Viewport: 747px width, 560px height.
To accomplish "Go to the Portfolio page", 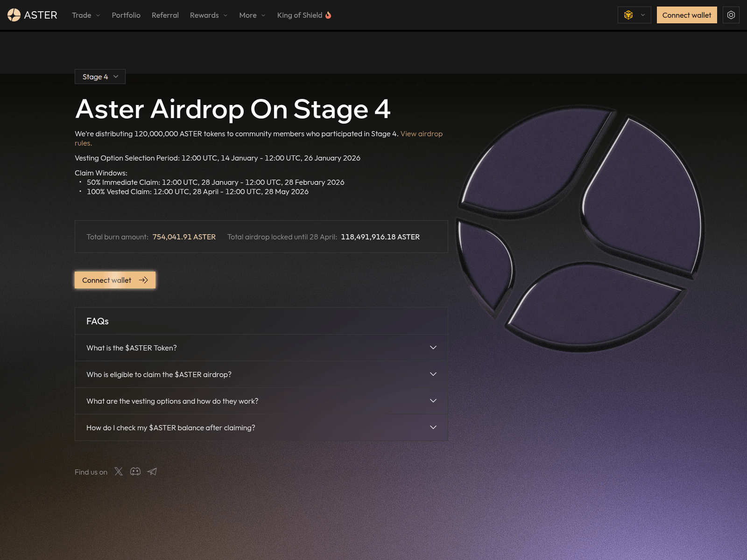I will pyautogui.click(x=126, y=15).
